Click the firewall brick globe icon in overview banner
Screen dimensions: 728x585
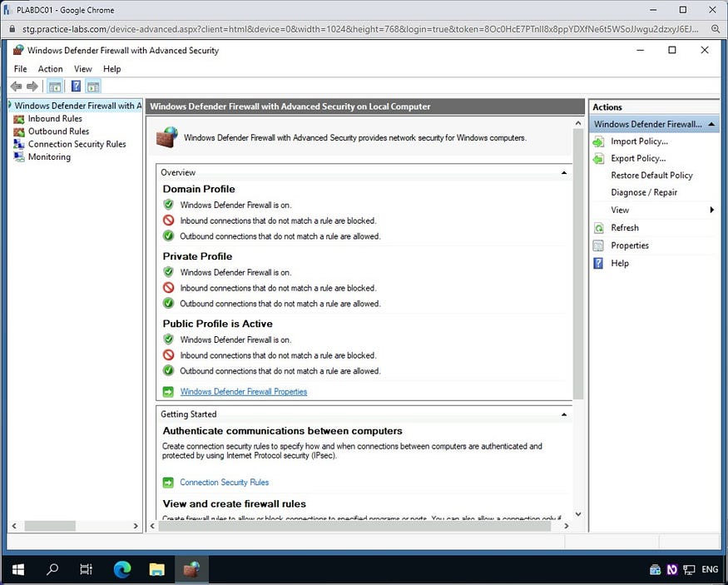pos(167,137)
